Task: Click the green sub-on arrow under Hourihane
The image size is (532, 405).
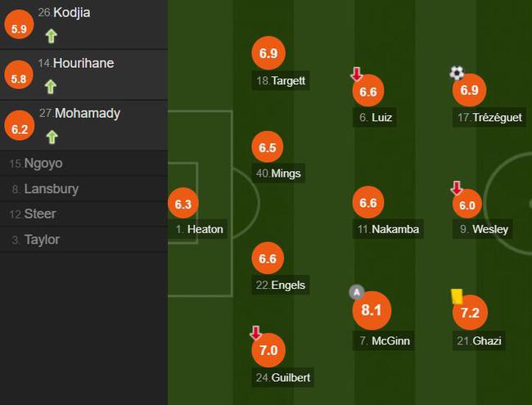Action: coord(51,87)
